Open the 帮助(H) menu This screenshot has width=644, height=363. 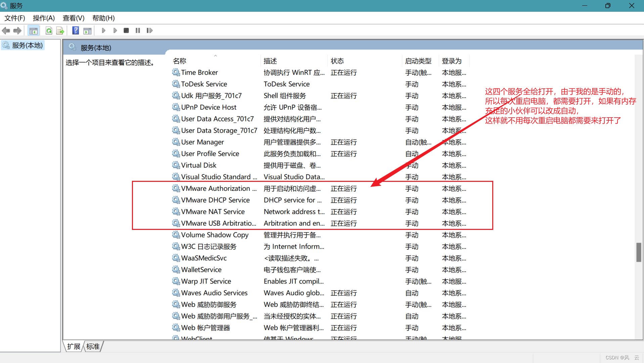pos(103,18)
